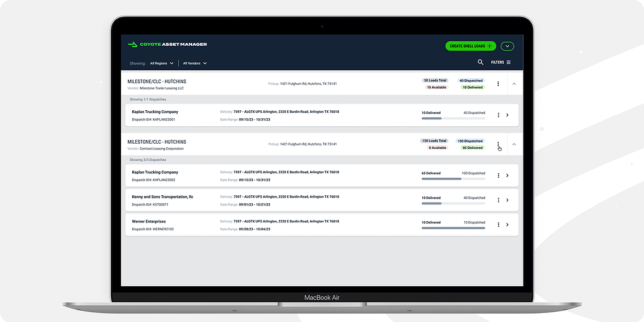Click progress bar for Werner Enterprises dispatch
Screen dimensions: 644x322
tap(453, 228)
